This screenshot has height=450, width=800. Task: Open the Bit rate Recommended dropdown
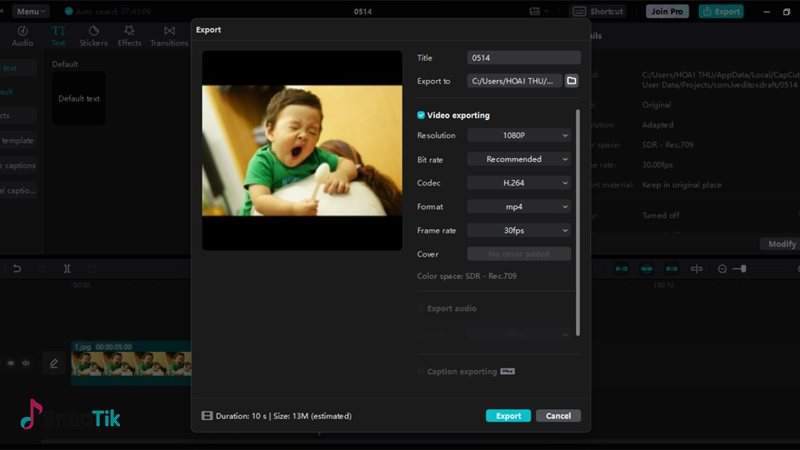pos(519,159)
